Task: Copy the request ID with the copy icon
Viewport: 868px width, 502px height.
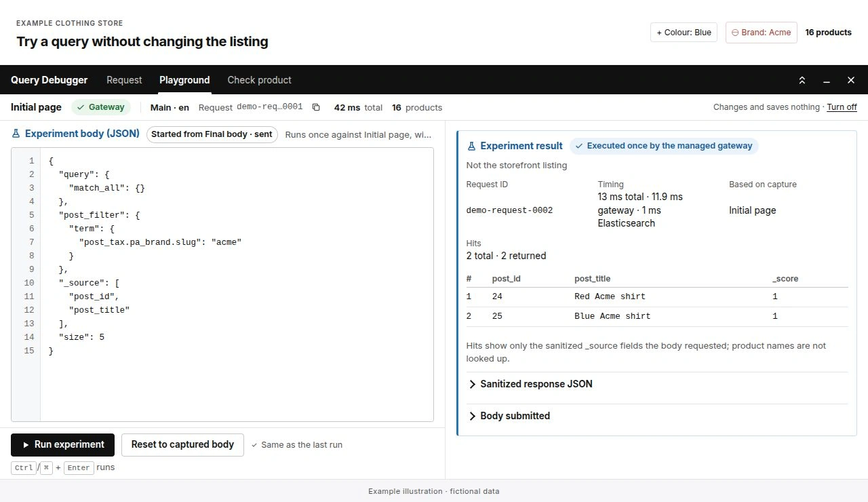Action: coord(316,107)
